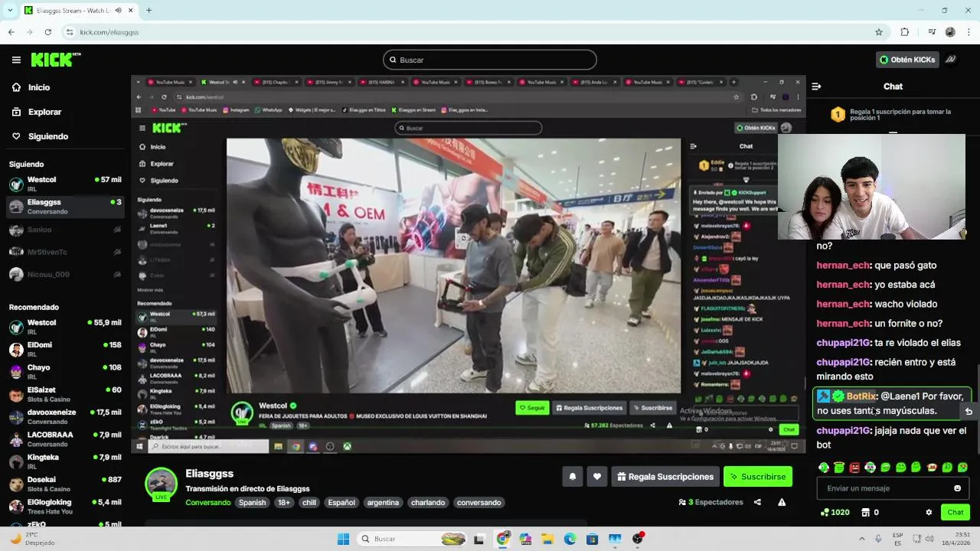The width and height of the screenshot is (980, 551).
Task: Go to Inicio in sidebar
Action: (x=31, y=87)
